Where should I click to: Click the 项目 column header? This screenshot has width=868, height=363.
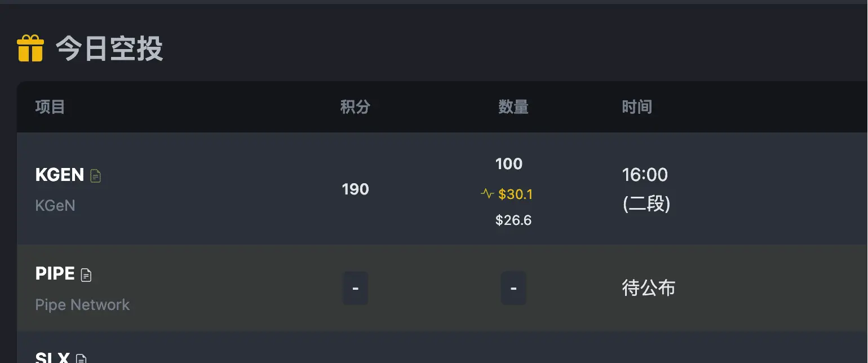coord(50,107)
